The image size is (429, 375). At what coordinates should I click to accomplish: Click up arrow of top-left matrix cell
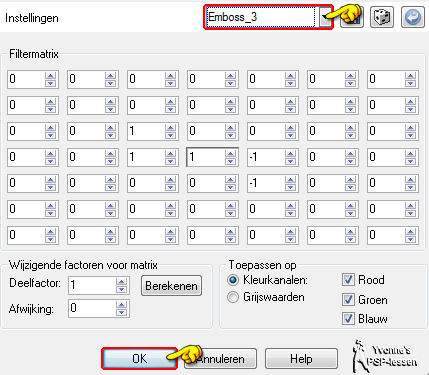coord(50,75)
